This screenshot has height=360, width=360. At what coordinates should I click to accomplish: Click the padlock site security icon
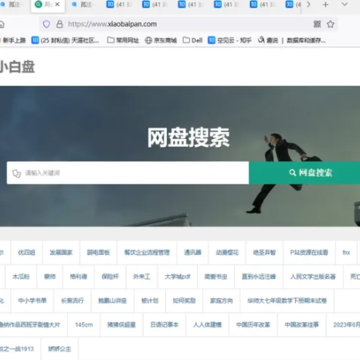pyautogui.click(x=60, y=24)
